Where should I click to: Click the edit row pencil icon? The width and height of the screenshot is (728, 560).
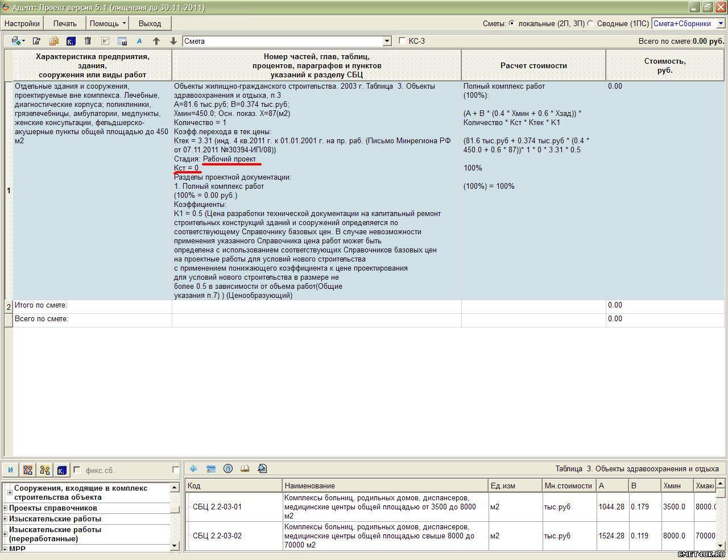tap(36, 41)
